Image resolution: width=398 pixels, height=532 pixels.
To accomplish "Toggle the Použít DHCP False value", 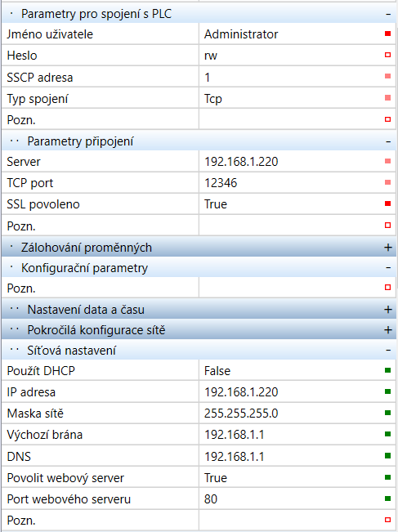I will tap(291, 370).
